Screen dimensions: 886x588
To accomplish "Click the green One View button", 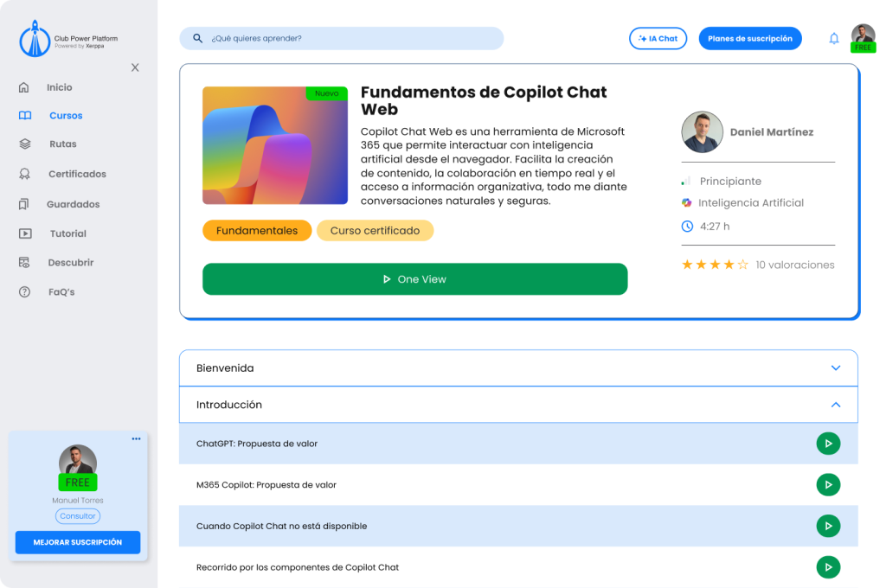I will (x=414, y=279).
